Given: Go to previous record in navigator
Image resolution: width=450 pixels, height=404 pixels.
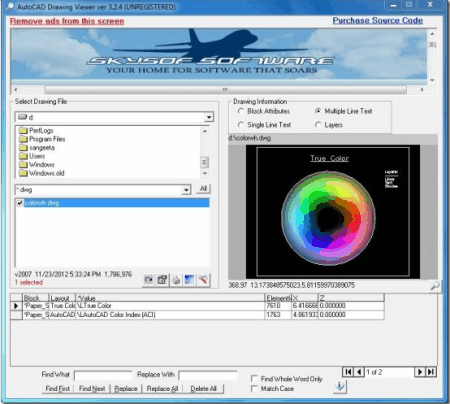Looking at the screenshot, I should point(359,372).
